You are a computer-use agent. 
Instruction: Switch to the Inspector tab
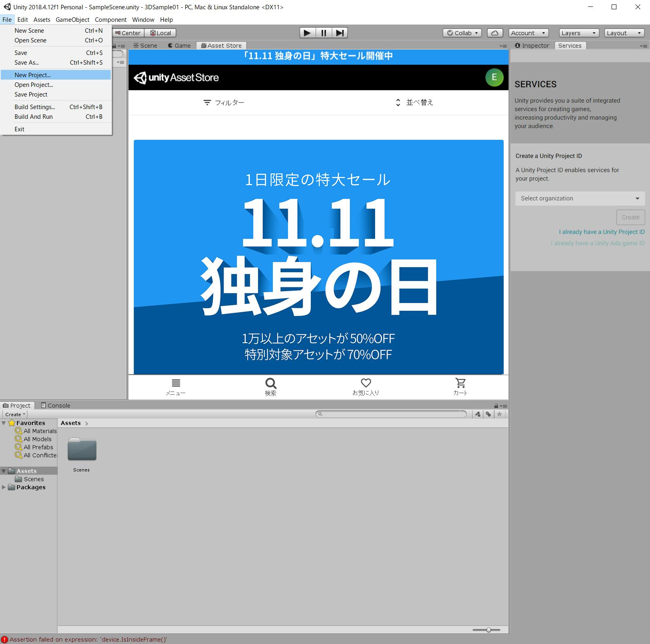pos(532,46)
